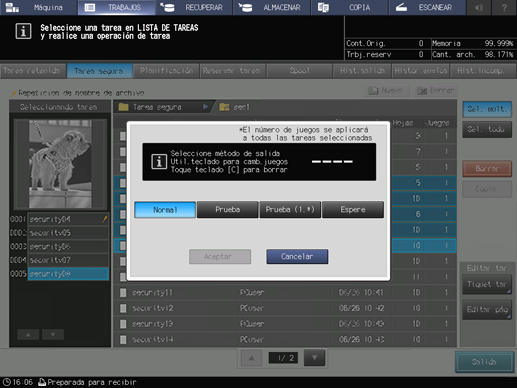The image size is (517, 388).
Task: Open the Reservar tarea tab
Action: pos(233,71)
